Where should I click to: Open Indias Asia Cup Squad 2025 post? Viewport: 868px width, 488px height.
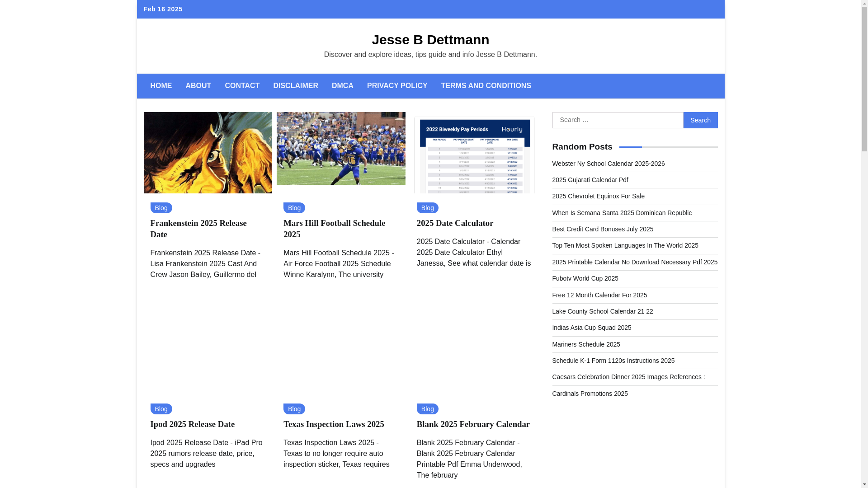point(592,328)
